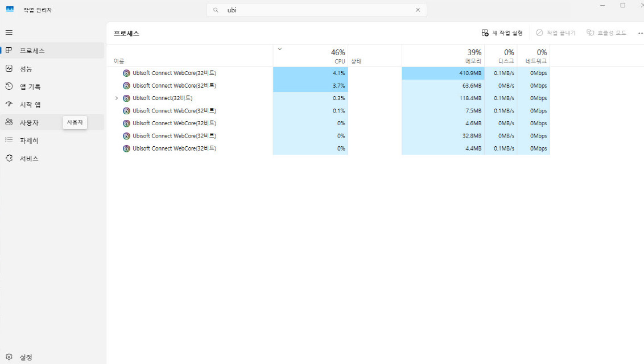Select 사용자 (Users) in the sidebar
This screenshot has width=644, height=364.
pyautogui.click(x=29, y=122)
